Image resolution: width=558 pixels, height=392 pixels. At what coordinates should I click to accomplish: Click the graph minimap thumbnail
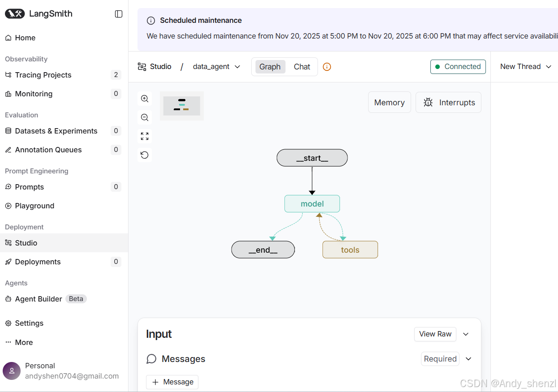pos(182,106)
